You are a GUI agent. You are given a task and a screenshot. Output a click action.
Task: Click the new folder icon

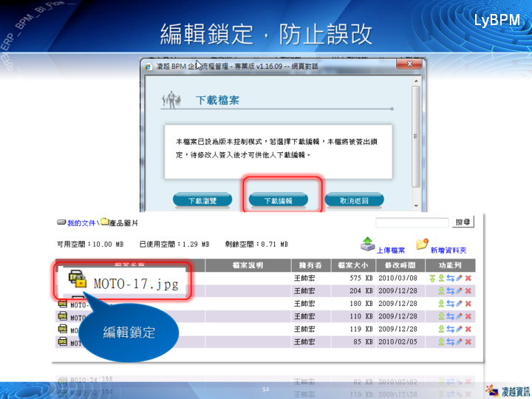(422, 244)
